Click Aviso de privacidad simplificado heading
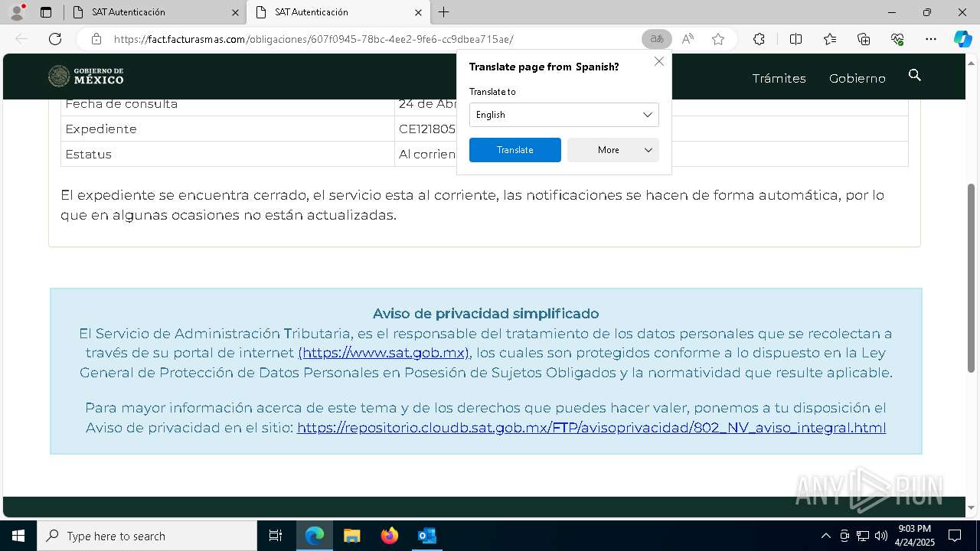This screenshot has width=980, height=551. [485, 314]
